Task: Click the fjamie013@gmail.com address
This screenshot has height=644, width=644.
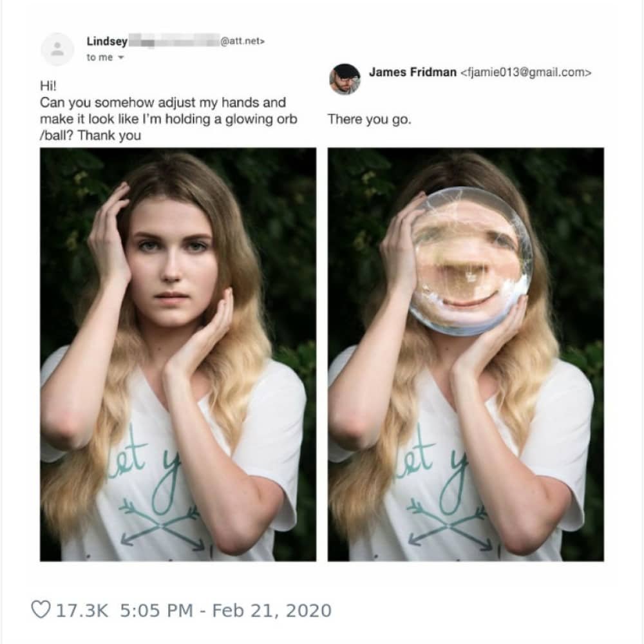Action: click(x=526, y=73)
